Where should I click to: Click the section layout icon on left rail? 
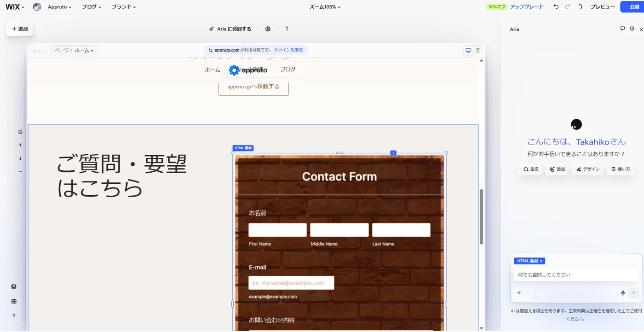[x=20, y=132]
